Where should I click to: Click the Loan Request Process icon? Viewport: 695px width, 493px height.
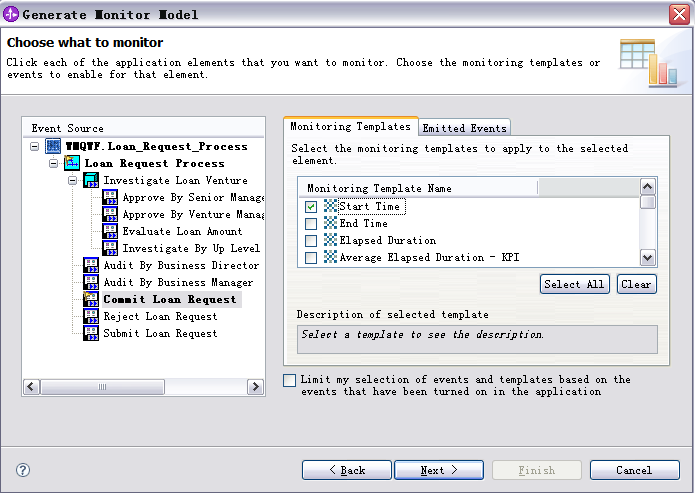click(72, 163)
